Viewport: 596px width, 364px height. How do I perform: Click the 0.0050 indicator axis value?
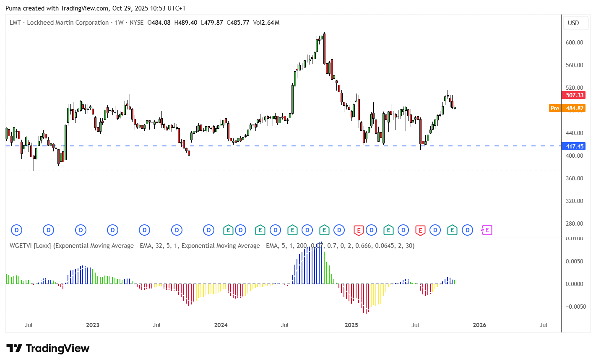[x=574, y=261]
